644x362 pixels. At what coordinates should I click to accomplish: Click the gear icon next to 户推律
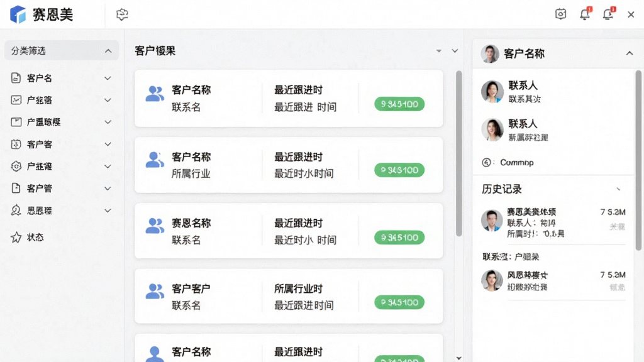16,166
